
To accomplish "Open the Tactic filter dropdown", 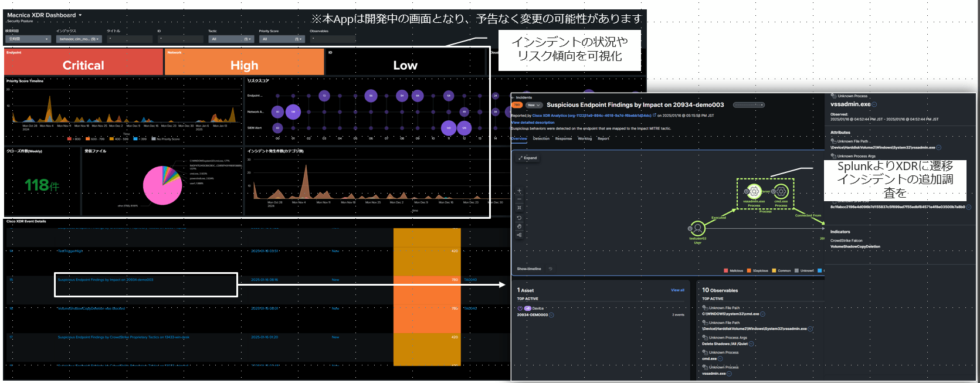I will (231, 39).
